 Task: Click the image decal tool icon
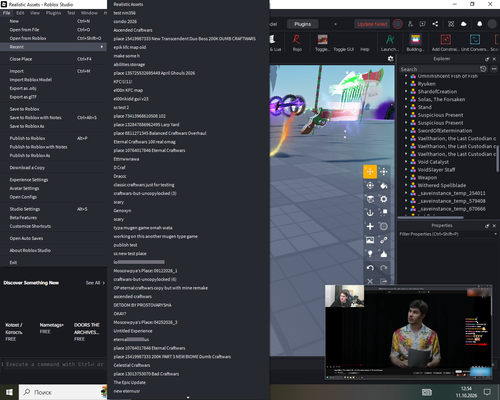tap(370, 240)
